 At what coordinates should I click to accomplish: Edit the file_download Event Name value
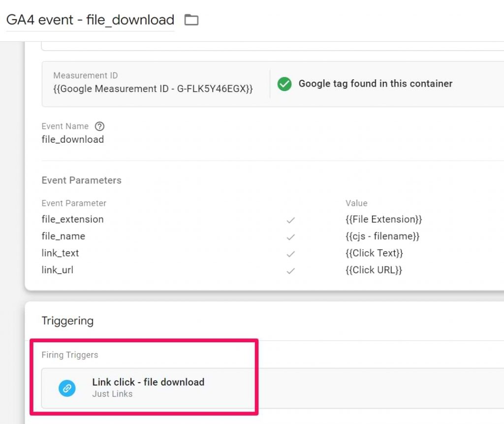[x=72, y=139]
